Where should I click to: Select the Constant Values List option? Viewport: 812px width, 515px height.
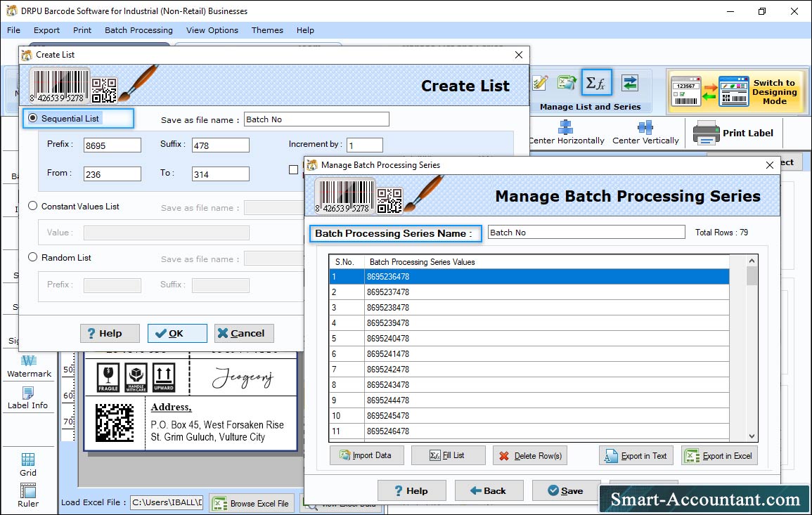pyautogui.click(x=32, y=206)
